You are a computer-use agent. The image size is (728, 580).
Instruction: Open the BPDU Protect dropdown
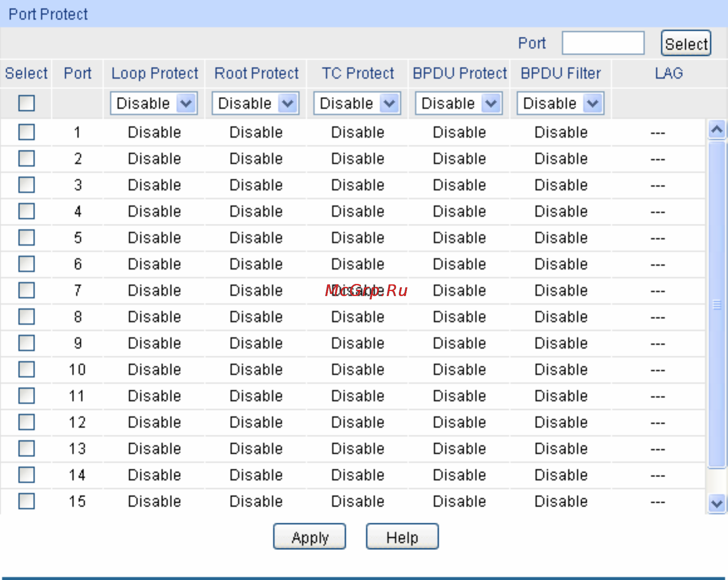click(x=459, y=103)
